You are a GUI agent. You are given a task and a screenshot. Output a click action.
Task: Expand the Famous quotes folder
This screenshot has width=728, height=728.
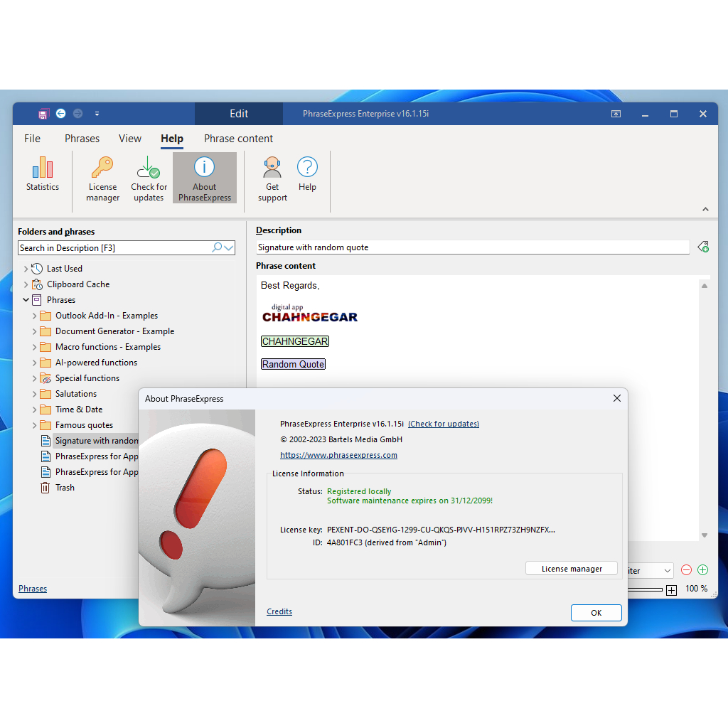34,425
